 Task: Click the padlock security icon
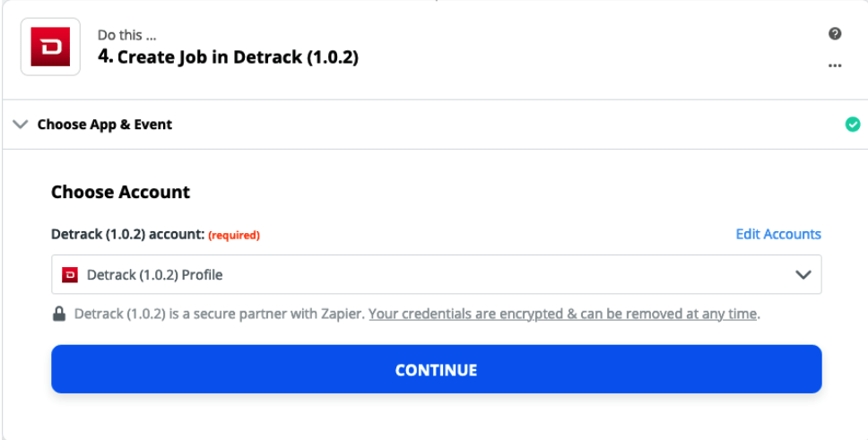pyautogui.click(x=58, y=315)
